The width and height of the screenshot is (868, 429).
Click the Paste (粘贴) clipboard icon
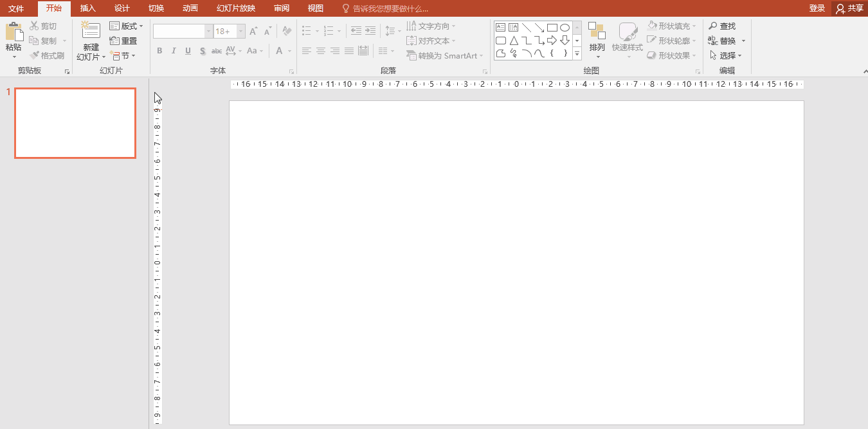pos(14,32)
